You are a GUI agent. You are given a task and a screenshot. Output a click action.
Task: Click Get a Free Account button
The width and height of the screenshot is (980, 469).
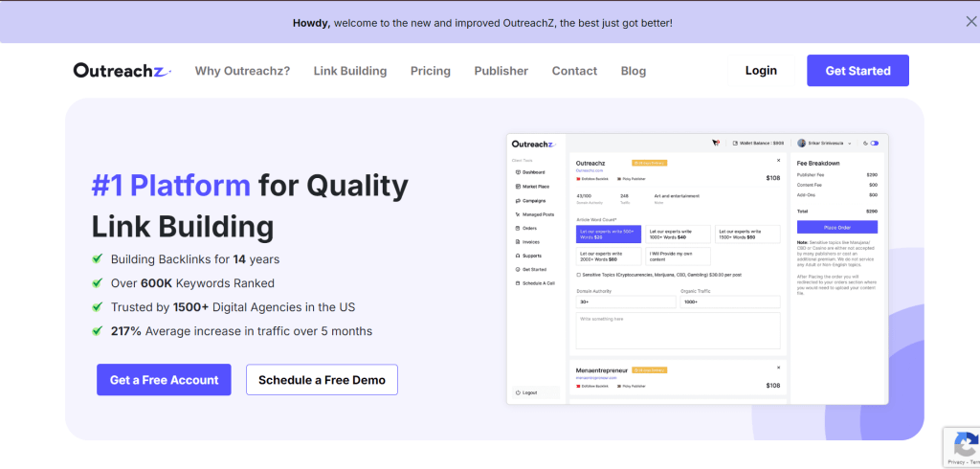click(x=164, y=380)
